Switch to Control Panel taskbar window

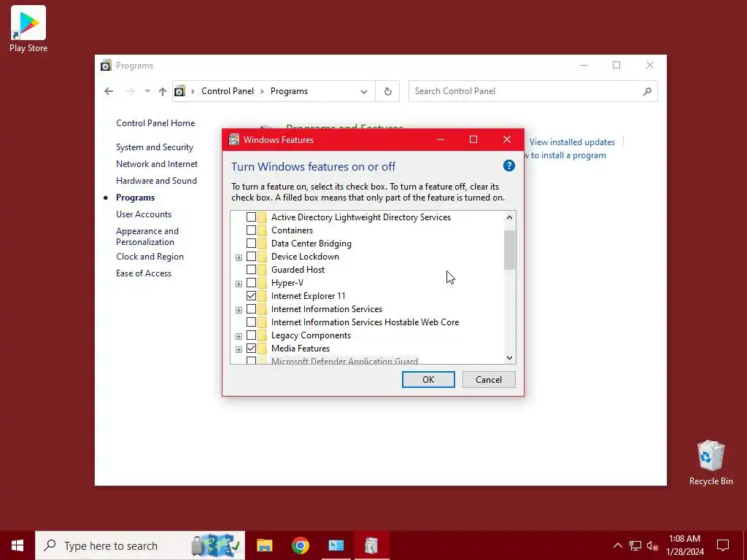tap(336, 545)
